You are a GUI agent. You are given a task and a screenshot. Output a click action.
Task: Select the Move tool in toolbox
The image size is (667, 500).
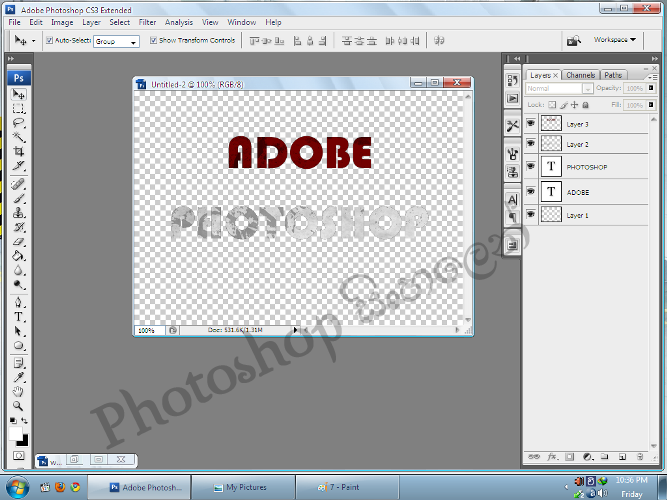point(19,94)
